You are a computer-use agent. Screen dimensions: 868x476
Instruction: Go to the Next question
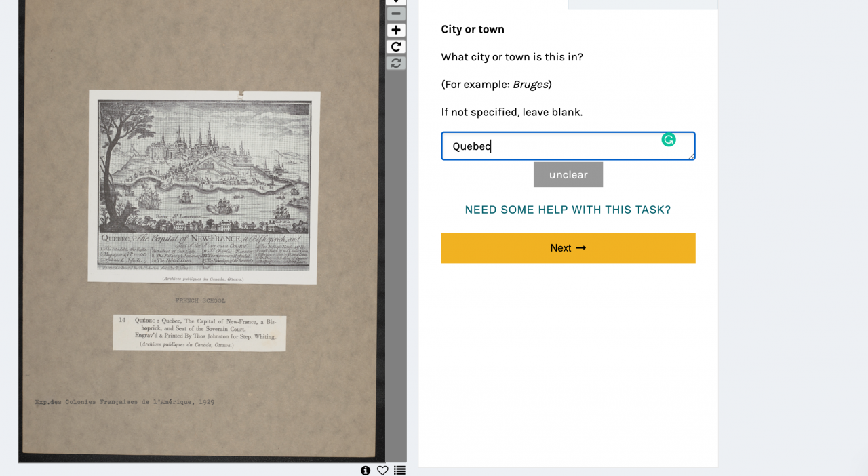(x=568, y=248)
